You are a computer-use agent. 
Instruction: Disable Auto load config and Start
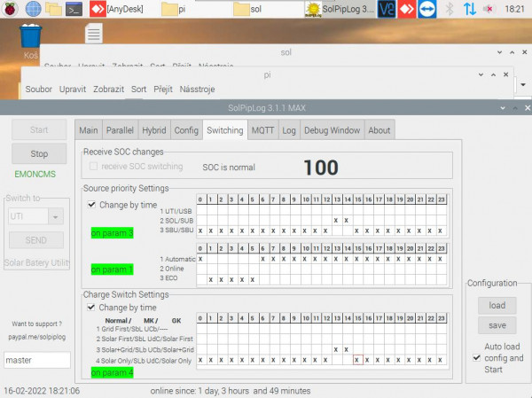point(477,357)
